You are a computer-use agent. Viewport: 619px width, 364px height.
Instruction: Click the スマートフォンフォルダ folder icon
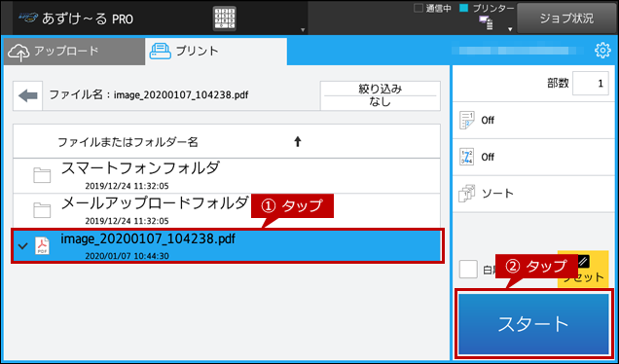click(42, 175)
